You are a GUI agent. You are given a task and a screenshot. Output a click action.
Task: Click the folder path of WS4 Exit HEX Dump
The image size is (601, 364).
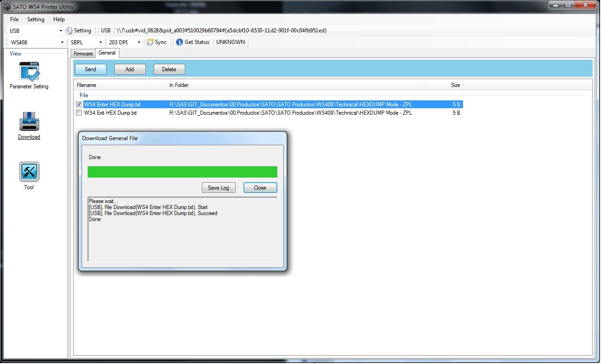[291, 113]
